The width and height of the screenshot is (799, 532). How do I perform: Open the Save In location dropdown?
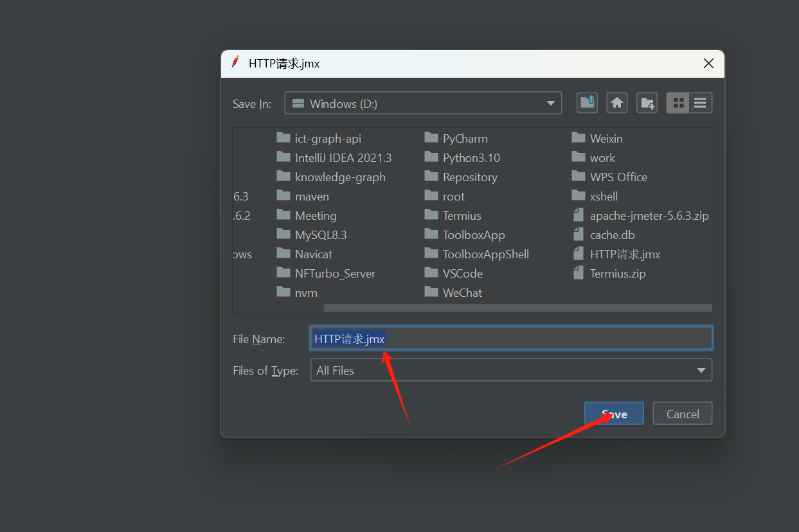[x=423, y=103]
